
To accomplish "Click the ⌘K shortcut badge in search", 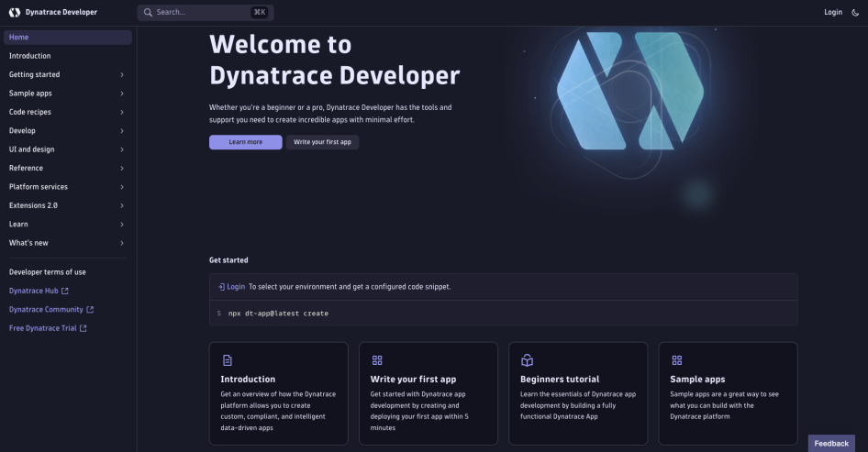I will [259, 12].
